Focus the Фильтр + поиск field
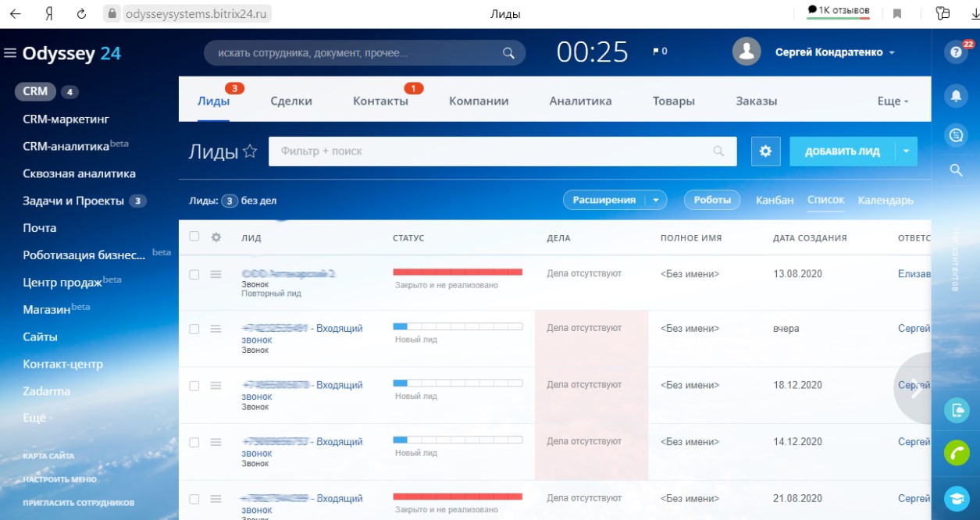The width and height of the screenshot is (980, 520). [x=502, y=151]
